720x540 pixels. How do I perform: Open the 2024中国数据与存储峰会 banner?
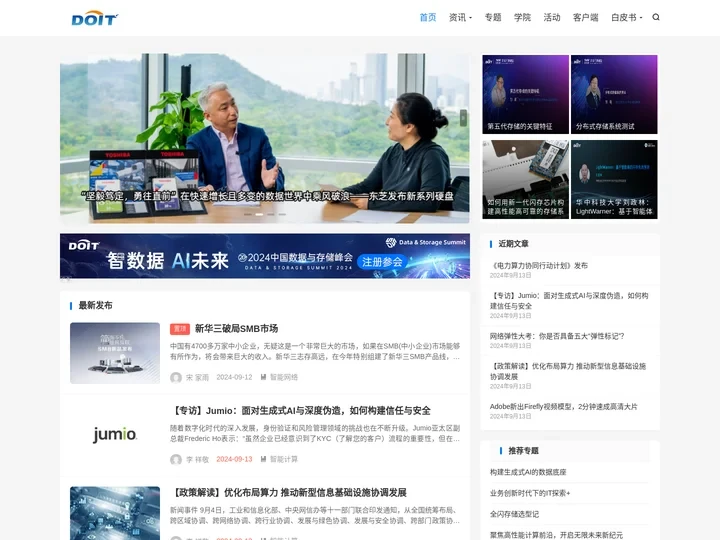click(x=264, y=256)
